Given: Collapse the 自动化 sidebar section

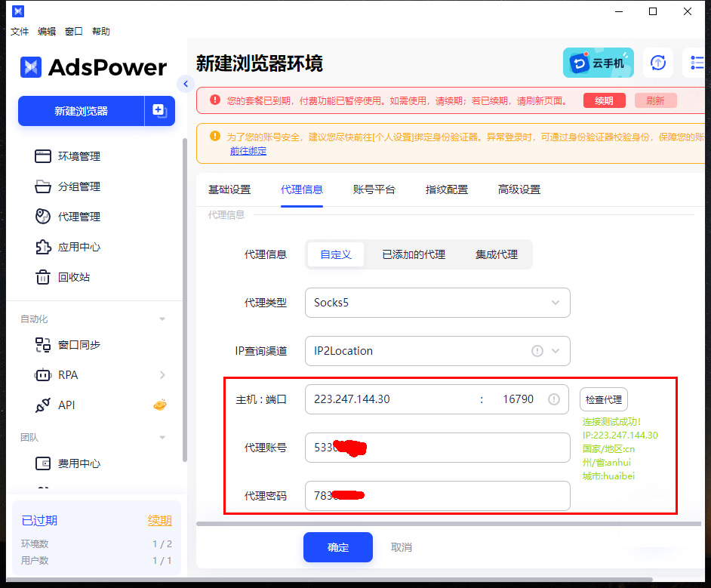Looking at the screenshot, I should pyautogui.click(x=162, y=319).
